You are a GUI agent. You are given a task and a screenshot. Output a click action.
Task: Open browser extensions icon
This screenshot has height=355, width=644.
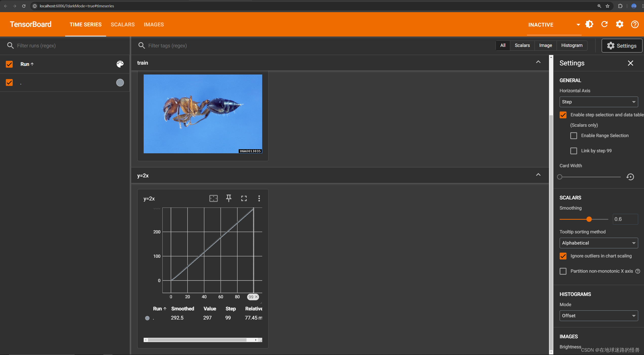tap(620, 6)
